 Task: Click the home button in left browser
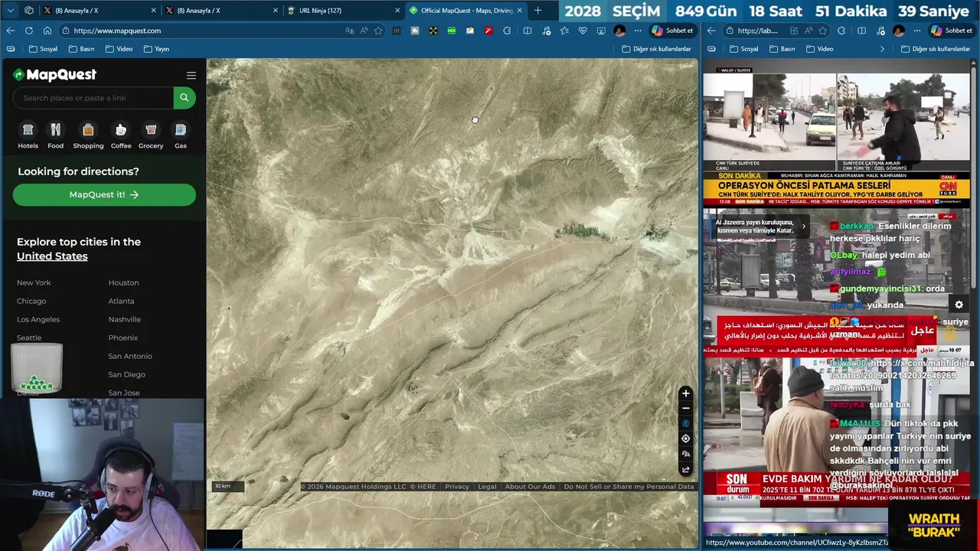point(47,31)
